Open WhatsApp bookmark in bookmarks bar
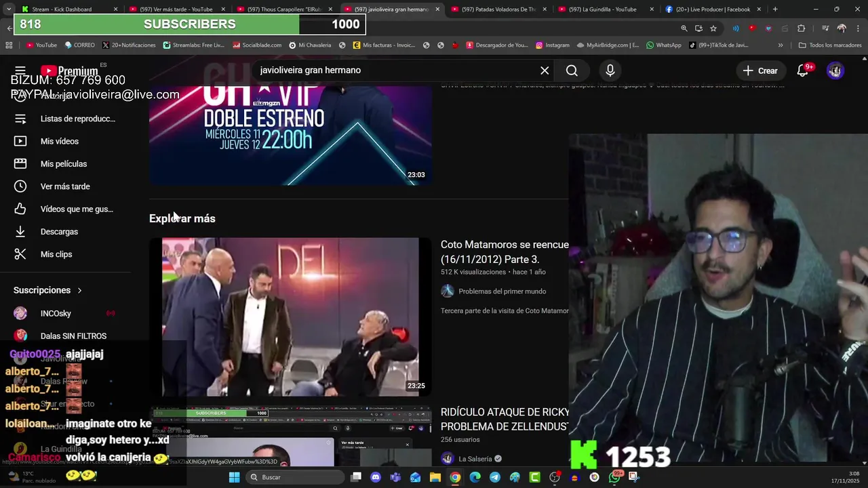This screenshot has width=868, height=488. [664, 45]
